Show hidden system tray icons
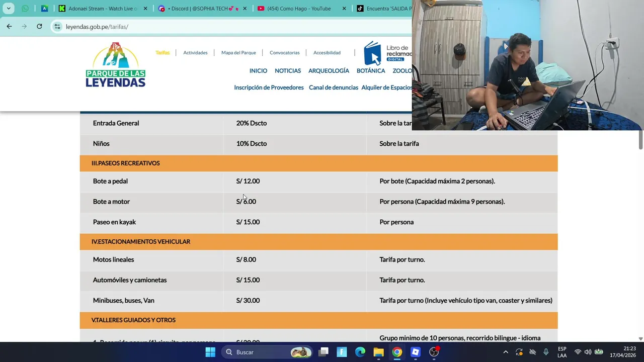Screen dimensions: 644x362 [x=506, y=352]
